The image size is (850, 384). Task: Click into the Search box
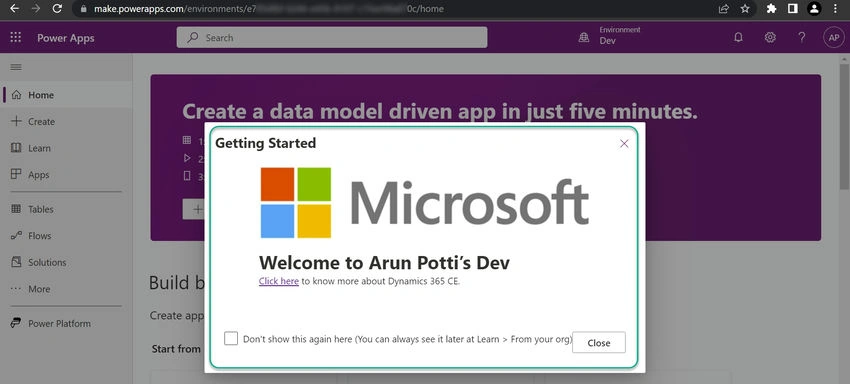click(332, 37)
